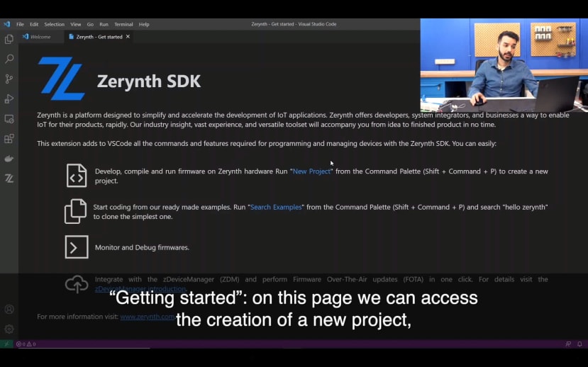Click the Zerynth SDK logo
The image size is (588, 367).
coord(62,79)
